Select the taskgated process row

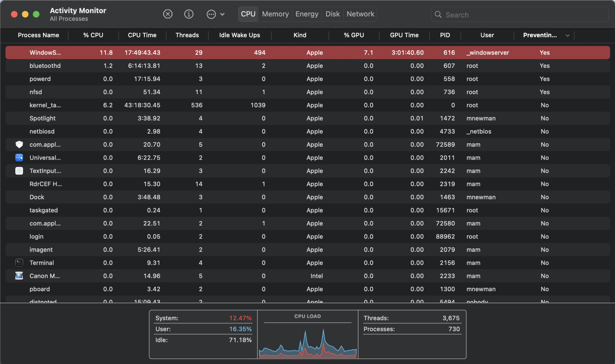[x=307, y=210]
